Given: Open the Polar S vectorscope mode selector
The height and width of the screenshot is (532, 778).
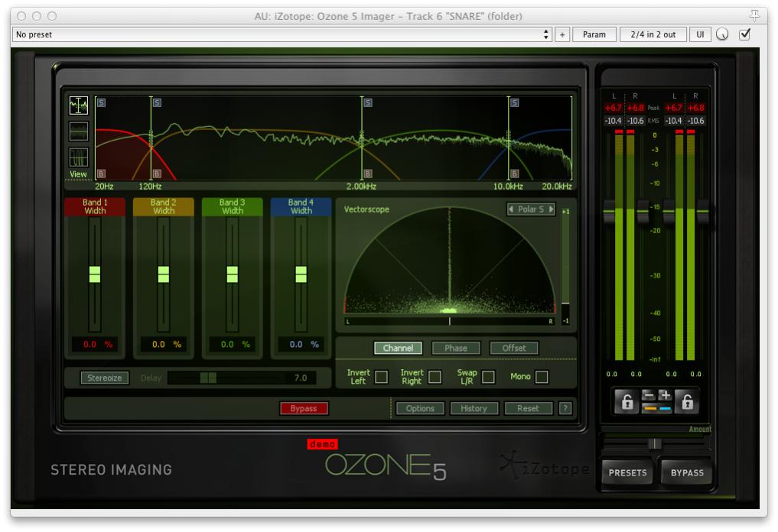Looking at the screenshot, I should point(531,209).
